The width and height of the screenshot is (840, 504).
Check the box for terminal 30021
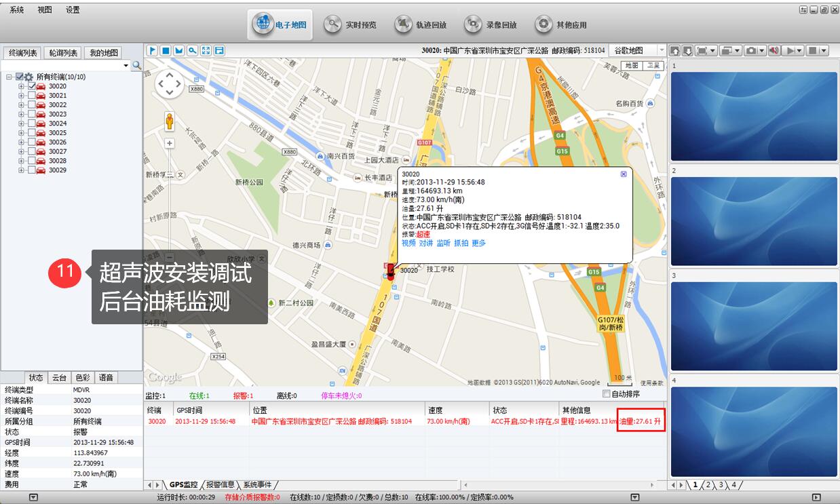tap(32, 96)
